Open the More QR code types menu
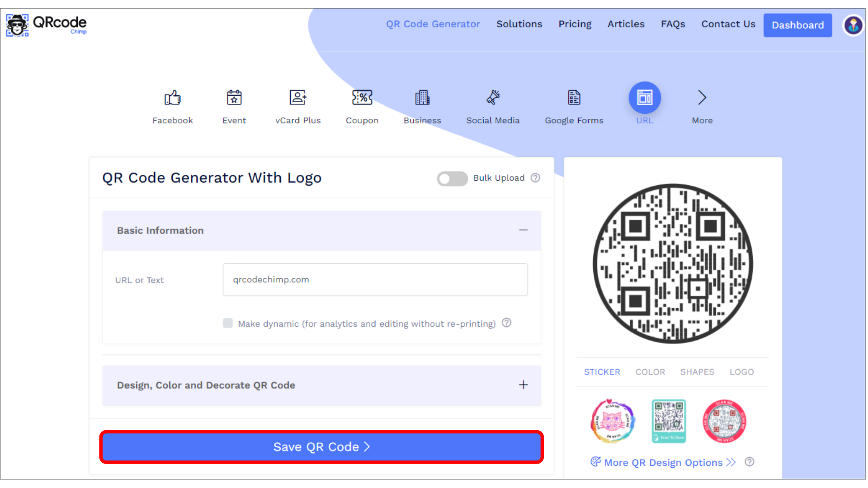 point(701,106)
